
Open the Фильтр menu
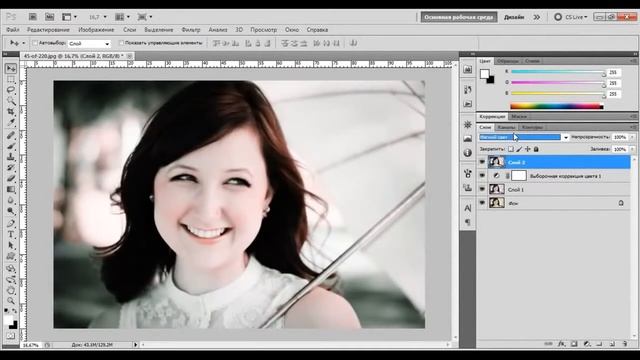click(191, 30)
